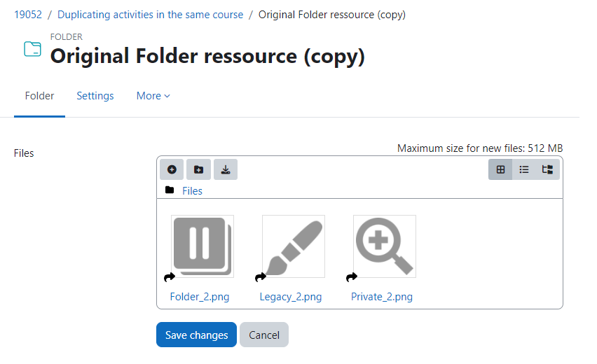The height and width of the screenshot is (364, 597).
Task: Click the Add file icon
Action: pos(172,169)
